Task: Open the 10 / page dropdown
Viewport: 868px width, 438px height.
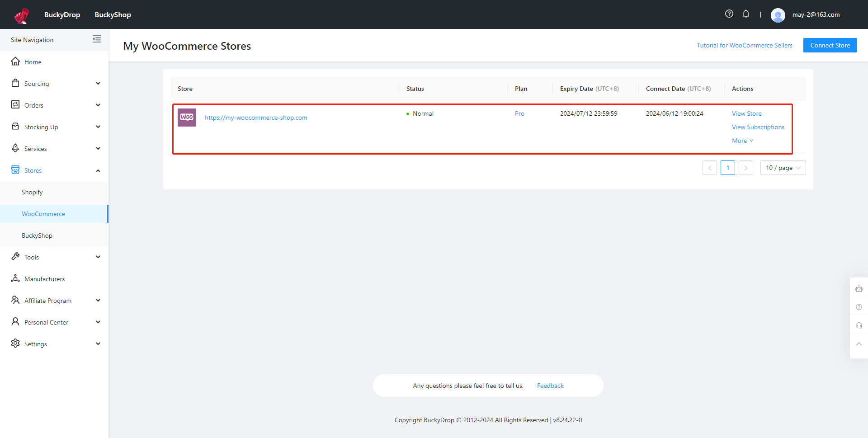Action: [x=783, y=168]
